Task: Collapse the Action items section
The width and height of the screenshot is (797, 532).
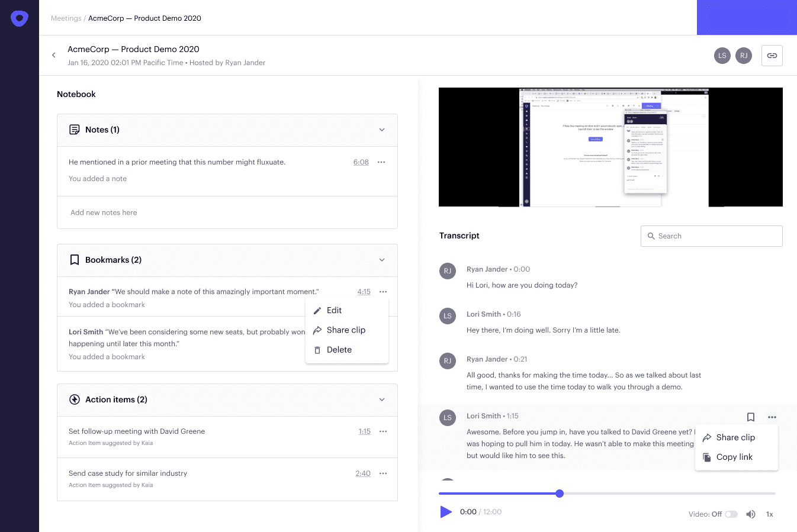Action: click(382, 400)
